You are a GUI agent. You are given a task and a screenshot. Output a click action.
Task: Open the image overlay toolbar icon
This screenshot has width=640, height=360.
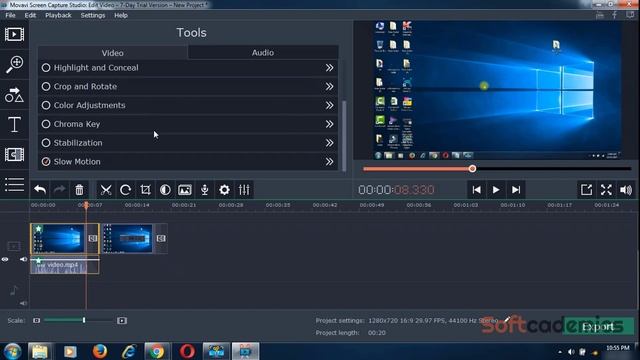pos(185,190)
